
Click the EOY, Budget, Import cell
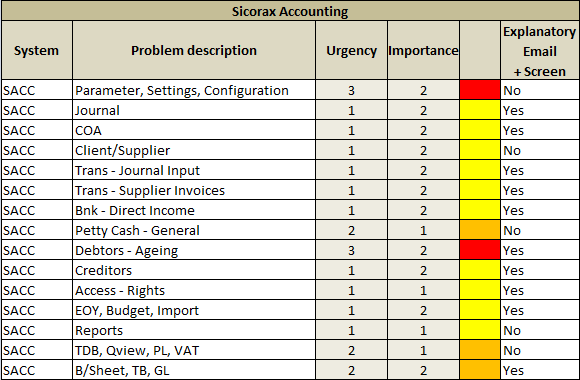pyautogui.click(x=194, y=310)
